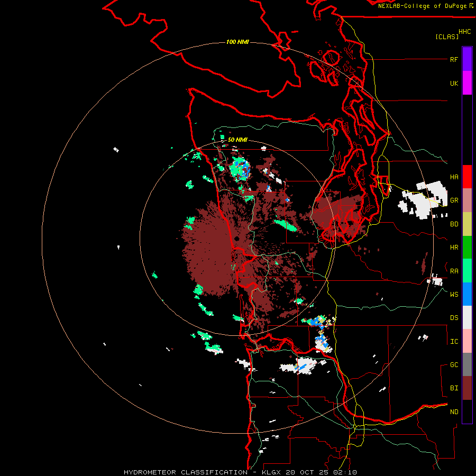Image resolution: width=476 pixels, height=476 pixels.
Task: Click the '02:10' timestamp text
Action: [x=344, y=472]
